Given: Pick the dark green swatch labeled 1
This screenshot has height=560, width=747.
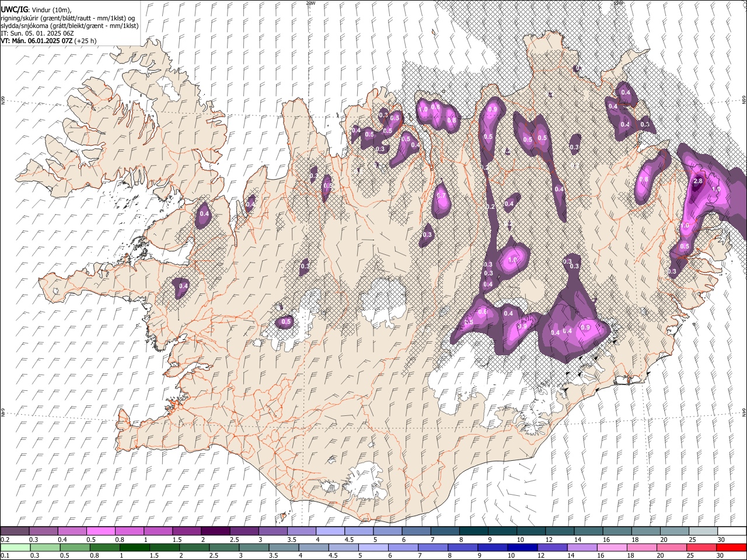Looking at the screenshot, I should [x=135, y=548].
